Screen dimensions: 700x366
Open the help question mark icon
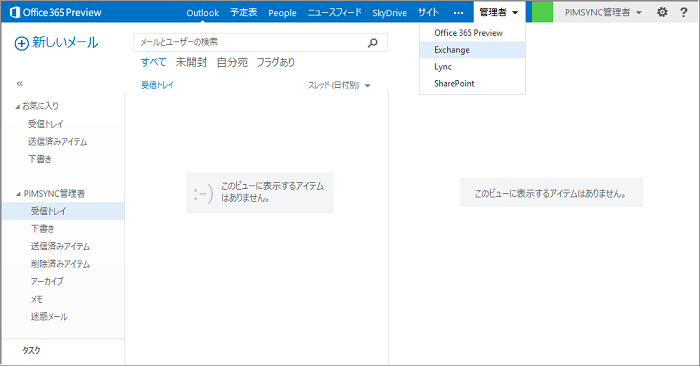(x=683, y=12)
